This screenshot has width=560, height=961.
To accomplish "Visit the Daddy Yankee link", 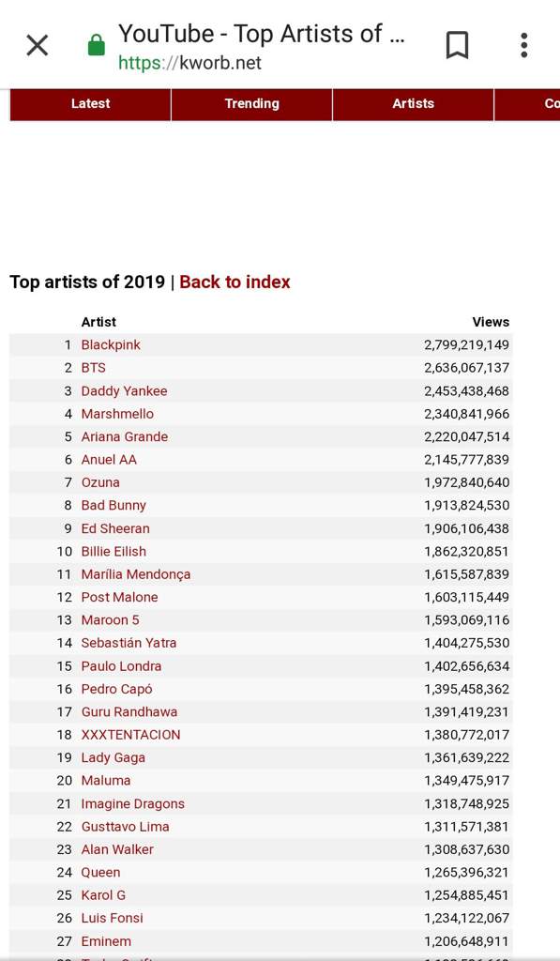I will (125, 391).
